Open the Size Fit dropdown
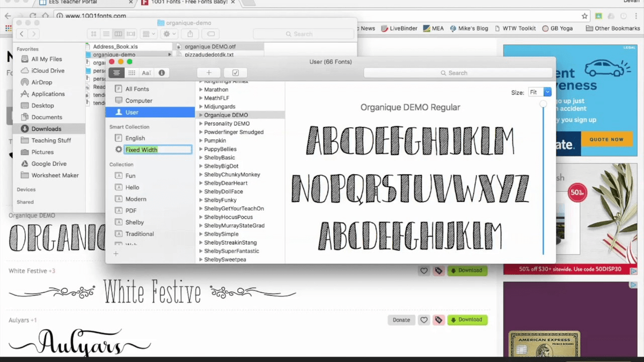 pos(540,92)
